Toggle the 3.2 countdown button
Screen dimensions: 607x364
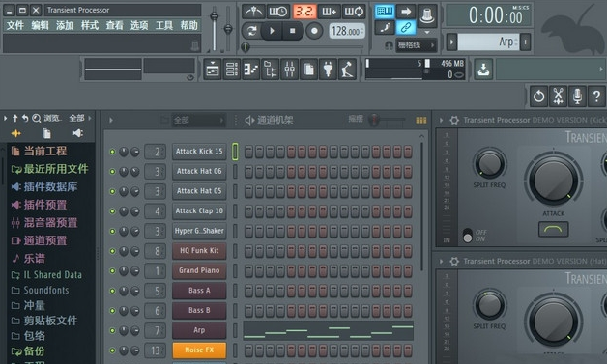[x=304, y=12]
